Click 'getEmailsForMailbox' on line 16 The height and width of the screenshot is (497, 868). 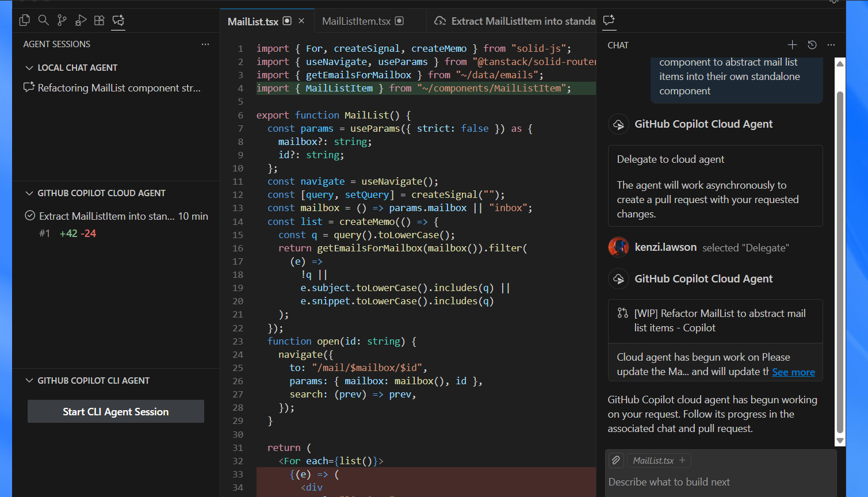coord(370,248)
